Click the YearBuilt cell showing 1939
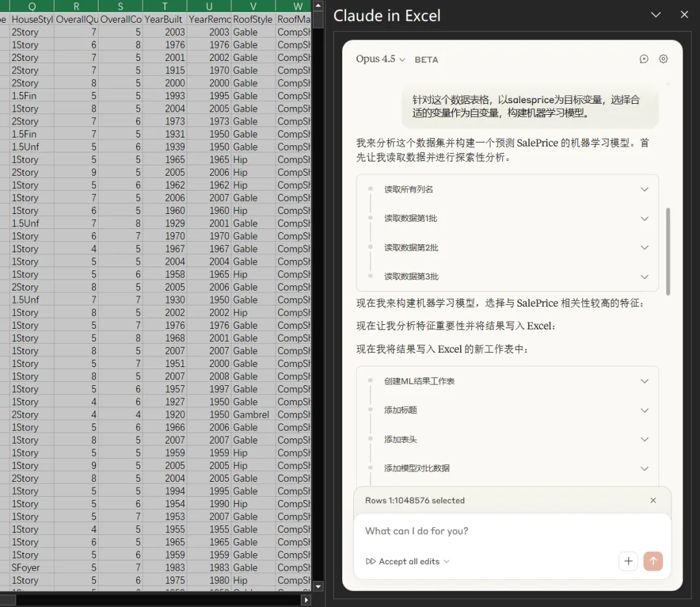The image size is (700, 607). (x=165, y=147)
